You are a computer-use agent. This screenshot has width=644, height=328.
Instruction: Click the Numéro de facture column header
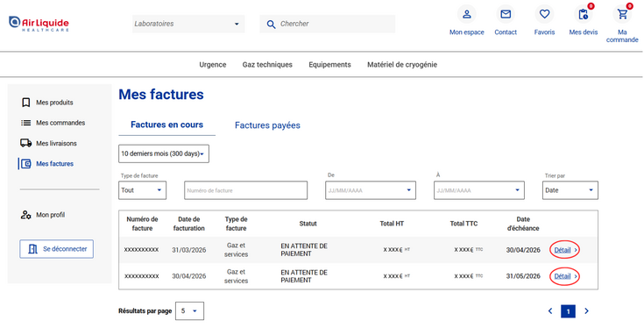(x=142, y=224)
